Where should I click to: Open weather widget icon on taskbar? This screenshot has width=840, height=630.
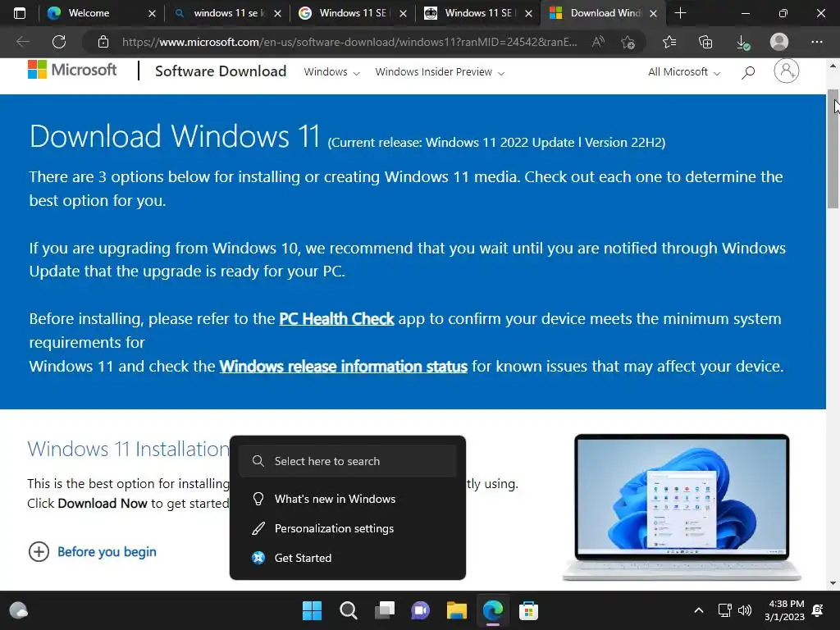(19, 610)
